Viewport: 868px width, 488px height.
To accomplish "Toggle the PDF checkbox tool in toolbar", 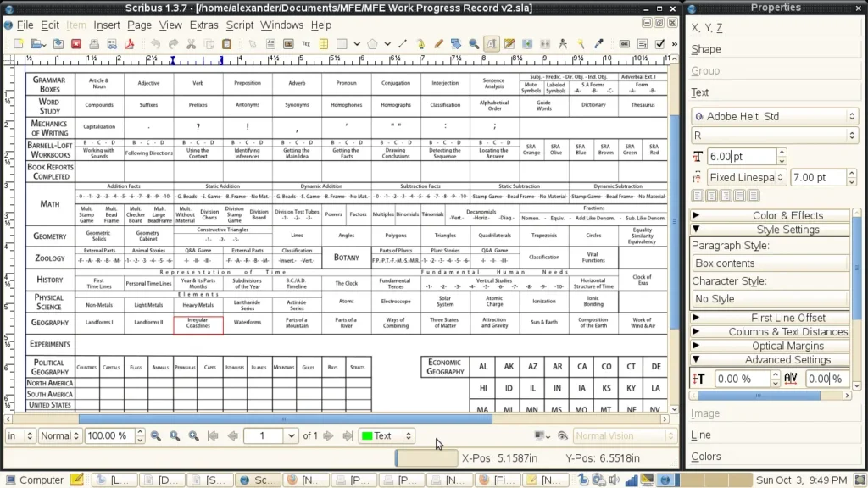I will (660, 44).
